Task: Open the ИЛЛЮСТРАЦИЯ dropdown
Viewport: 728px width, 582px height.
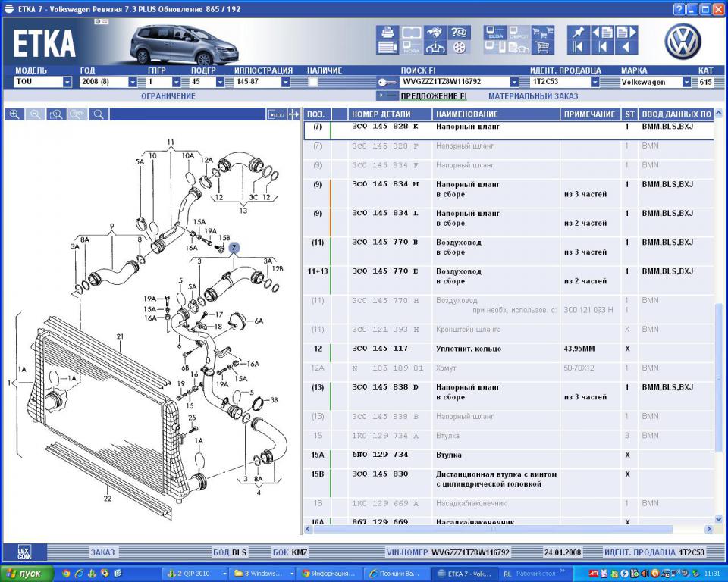Action: pos(286,82)
